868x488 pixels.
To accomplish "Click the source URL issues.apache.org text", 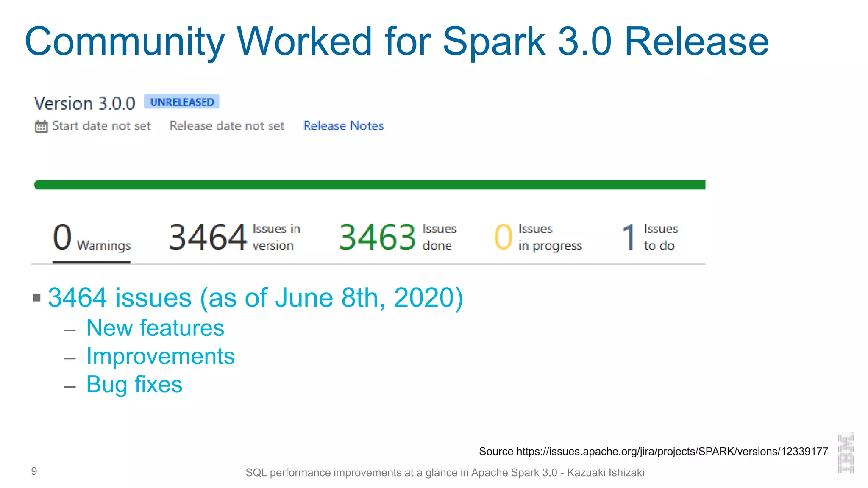I will pos(672,452).
